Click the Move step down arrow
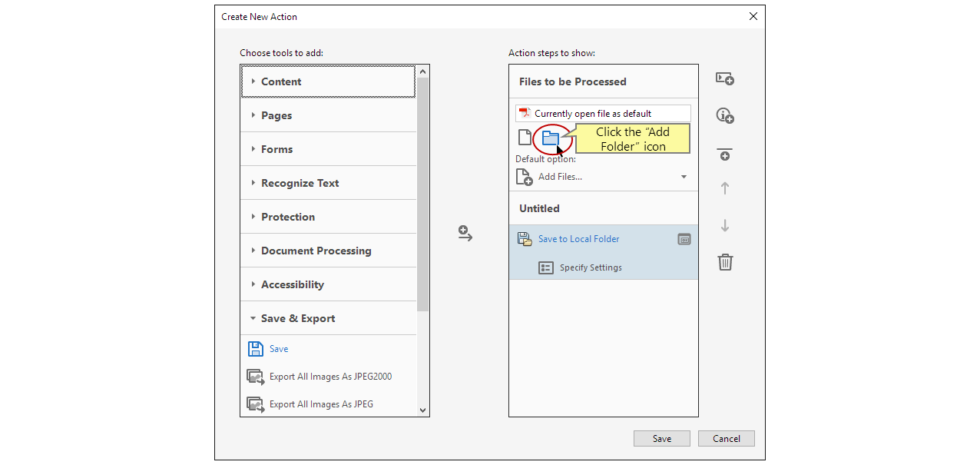The image size is (980, 465). pyautogui.click(x=724, y=226)
